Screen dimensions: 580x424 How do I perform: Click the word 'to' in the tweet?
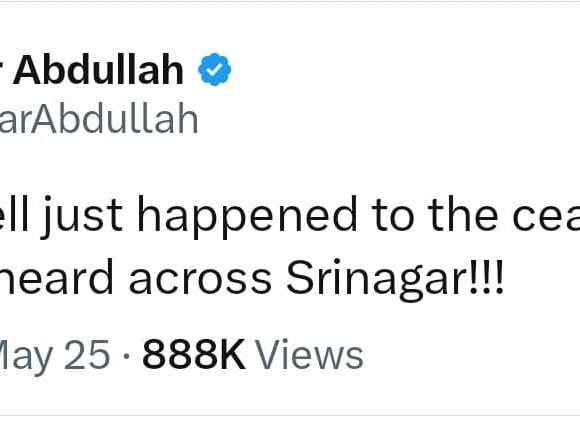point(393,216)
